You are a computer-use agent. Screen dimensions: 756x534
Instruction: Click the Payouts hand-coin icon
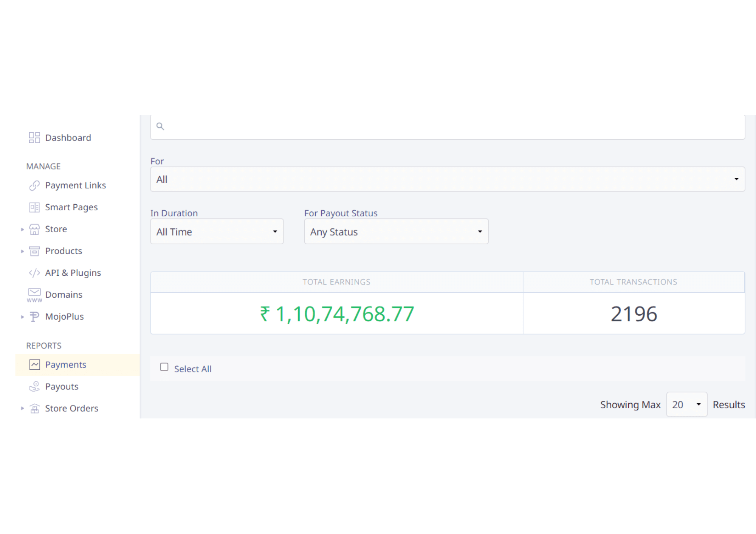point(34,386)
